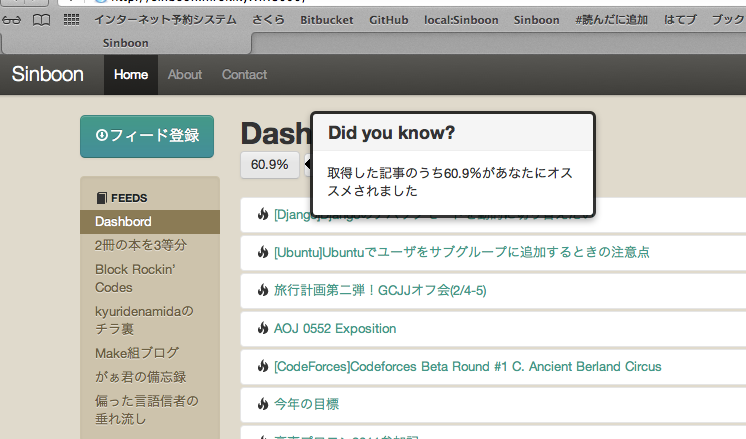Image resolution: width=746 pixels, height=439 pixels.
Task: Select 2冊の本を3等分 feed
Action: 141,245
